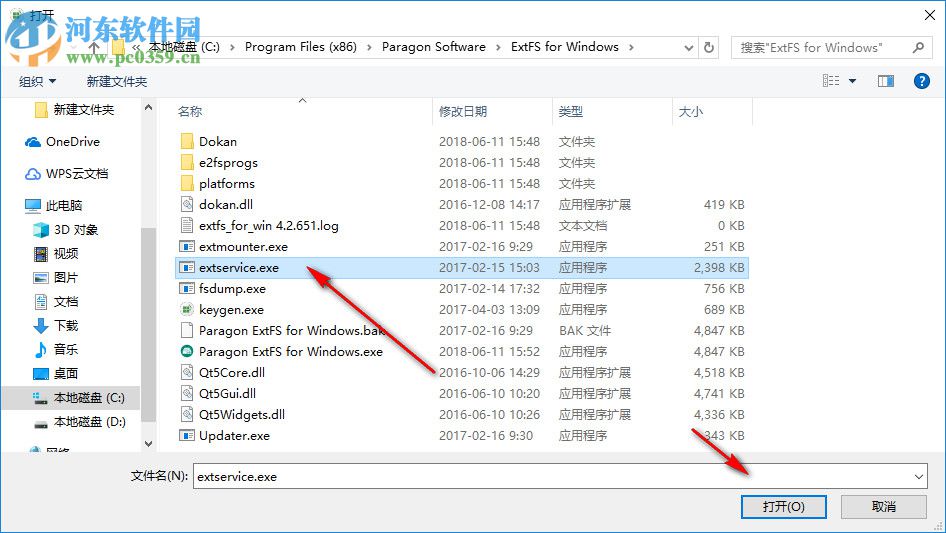Click the 取消 button
Viewport: 946px width, 533px height.
(x=884, y=506)
